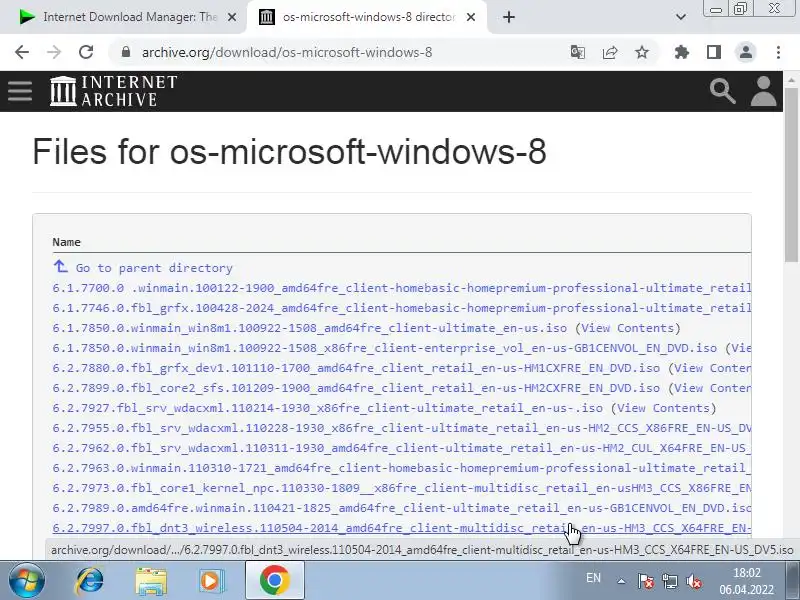Viewport: 800px width, 600px height.
Task: Expand the tab search chevron
Action: click(681, 17)
